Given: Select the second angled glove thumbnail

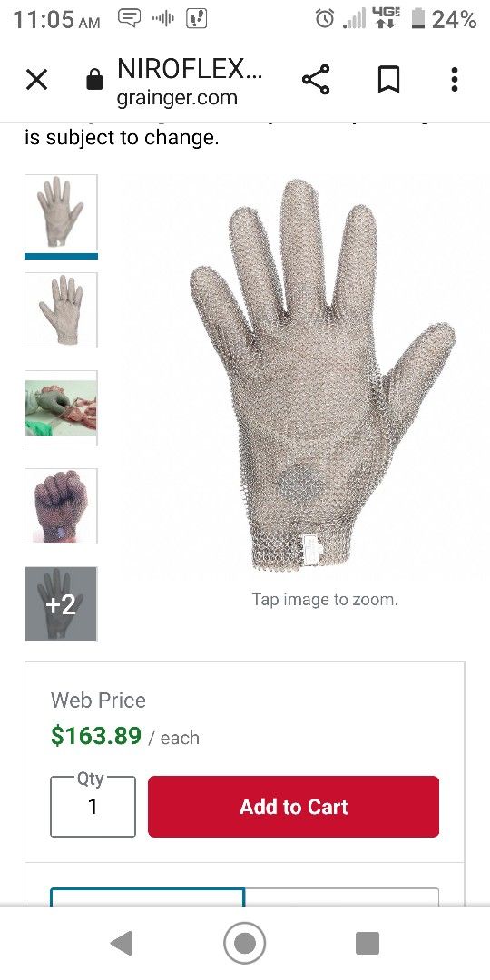Looking at the screenshot, I should click(x=62, y=310).
